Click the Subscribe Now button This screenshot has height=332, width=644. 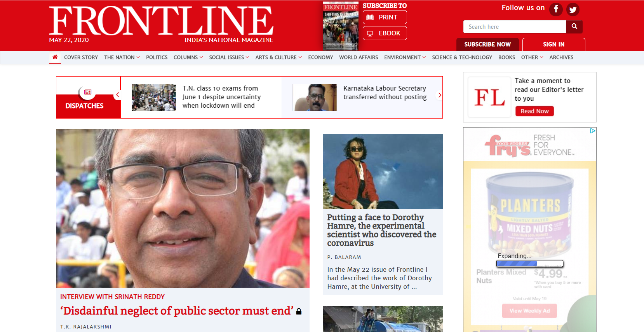(x=487, y=44)
